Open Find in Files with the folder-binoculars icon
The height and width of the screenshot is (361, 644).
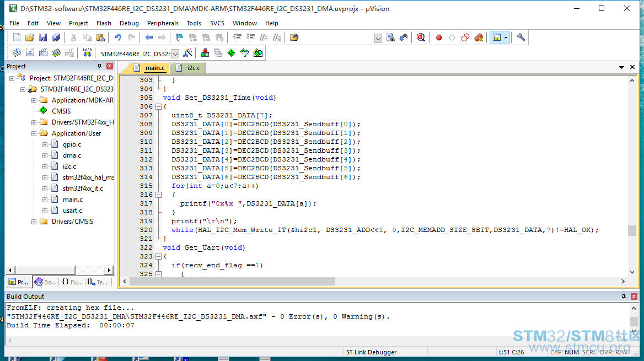(294, 37)
